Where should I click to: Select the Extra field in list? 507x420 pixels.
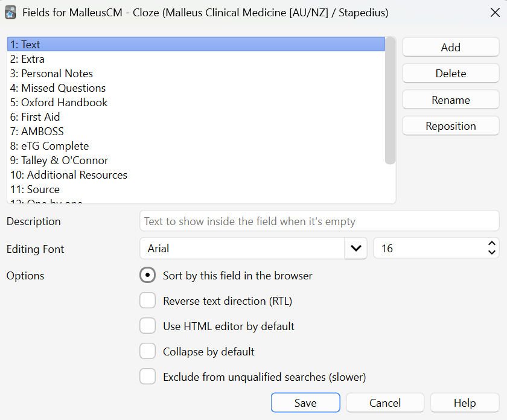(33, 59)
